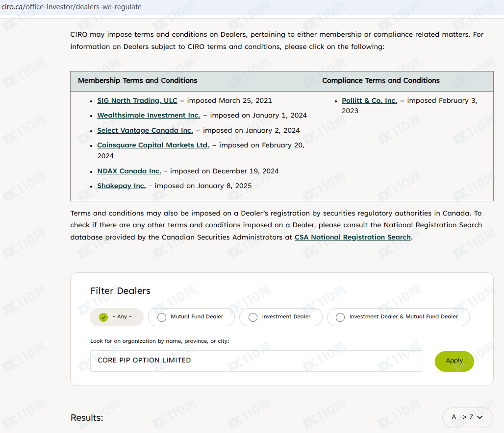Click 'Look for an organization' label text
Image resolution: width=504 pixels, height=433 pixels.
pos(160,341)
